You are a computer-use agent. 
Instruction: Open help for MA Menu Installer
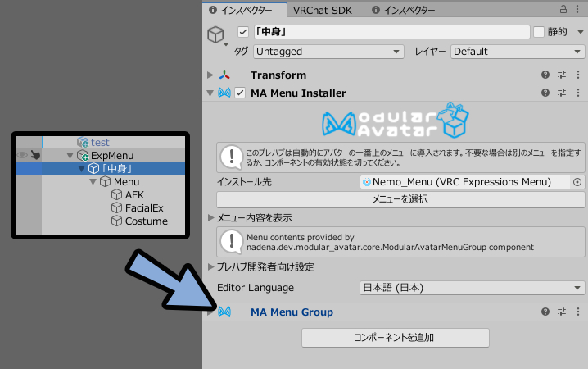pos(545,93)
